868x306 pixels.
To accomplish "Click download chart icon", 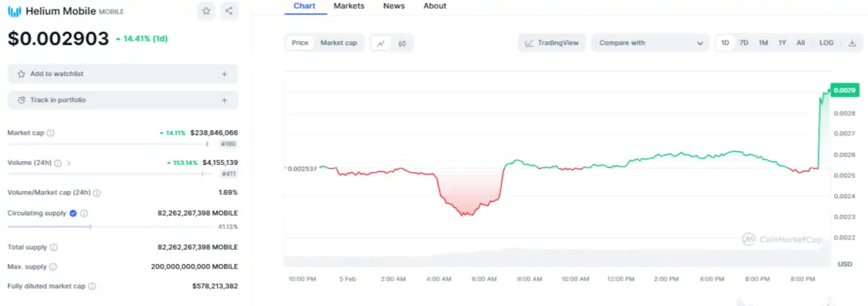I will pyautogui.click(x=851, y=43).
